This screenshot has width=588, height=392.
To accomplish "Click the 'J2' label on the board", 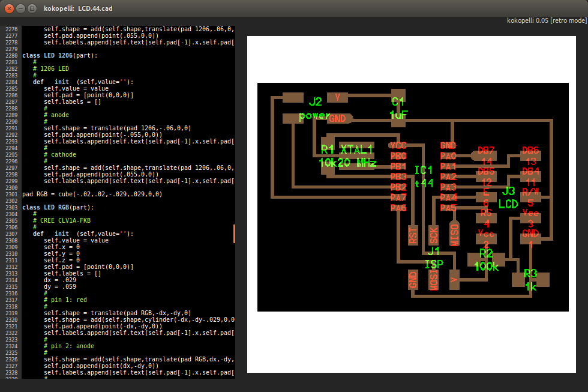I will [x=315, y=101].
